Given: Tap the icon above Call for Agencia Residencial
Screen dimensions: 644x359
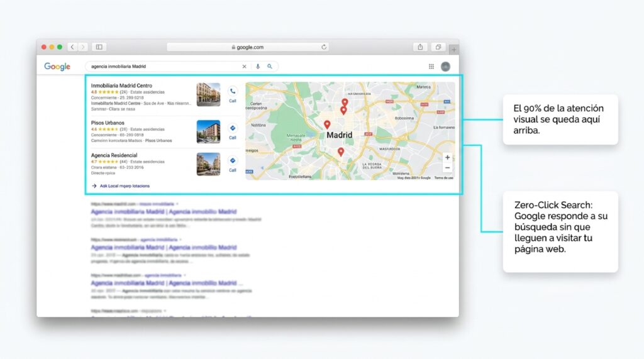Looking at the screenshot, I should (x=233, y=160).
